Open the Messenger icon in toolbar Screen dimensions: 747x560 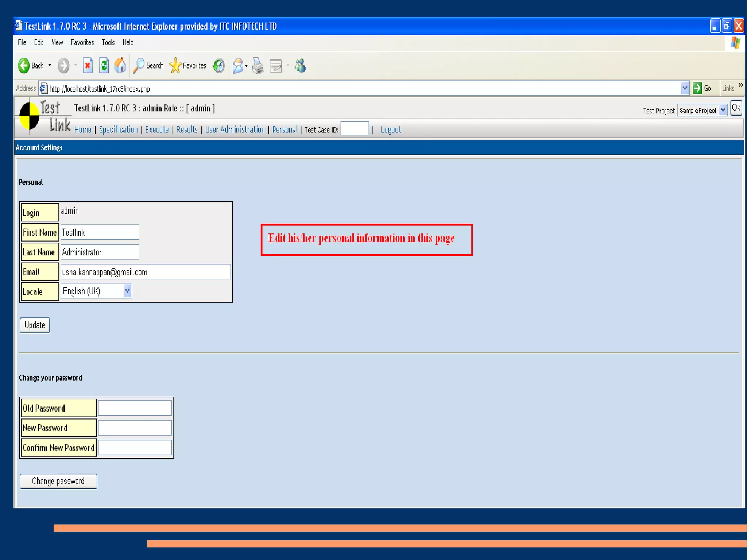coord(300,66)
